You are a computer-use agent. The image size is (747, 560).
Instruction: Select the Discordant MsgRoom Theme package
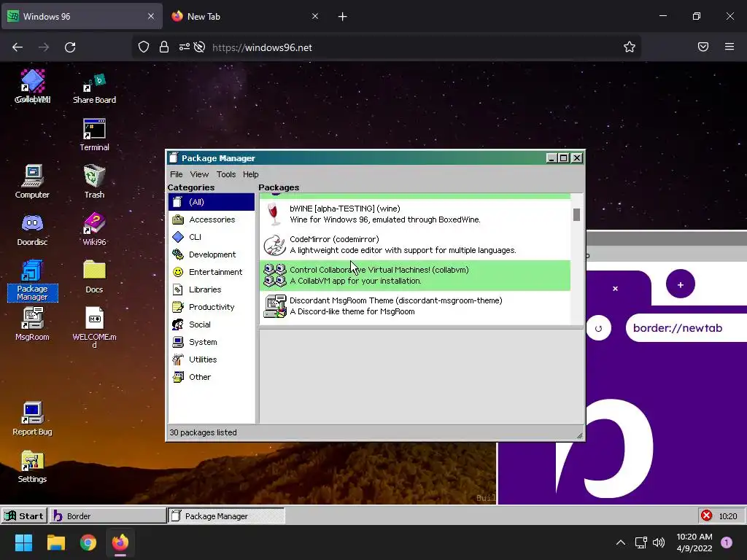[x=415, y=306]
